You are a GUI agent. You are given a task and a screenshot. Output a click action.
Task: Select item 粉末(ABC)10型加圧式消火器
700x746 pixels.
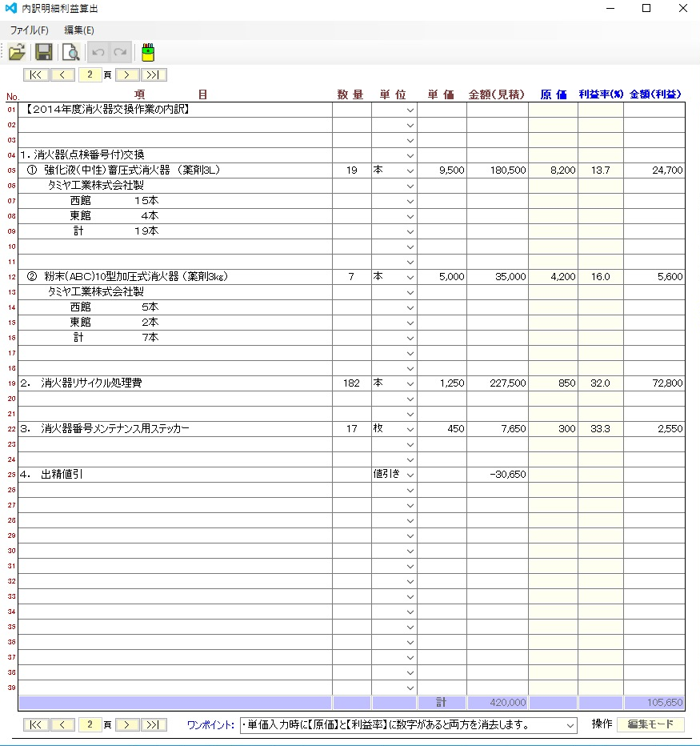175,277
